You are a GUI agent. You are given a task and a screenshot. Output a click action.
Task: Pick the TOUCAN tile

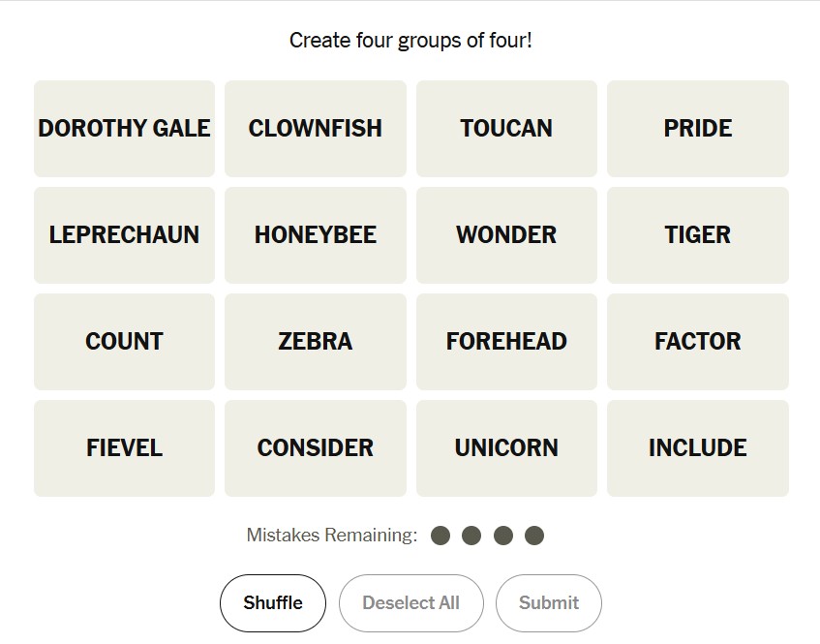[506, 129]
